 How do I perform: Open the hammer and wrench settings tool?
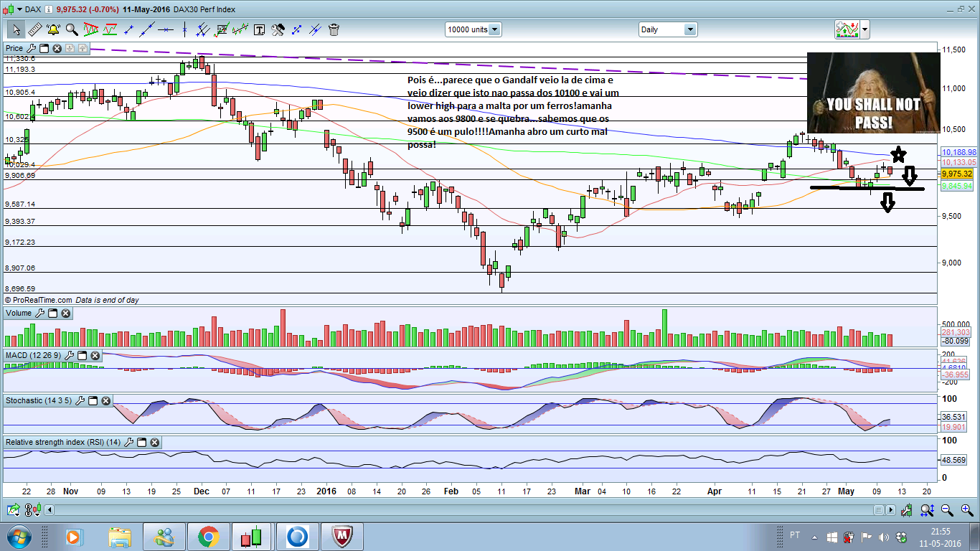pyautogui.click(x=278, y=29)
